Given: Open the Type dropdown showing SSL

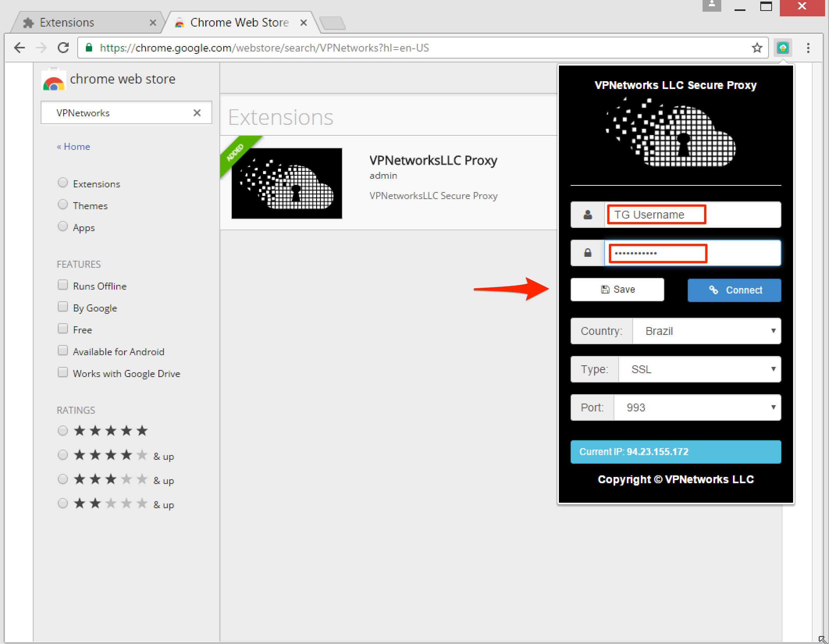Looking at the screenshot, I should (699, 369).
